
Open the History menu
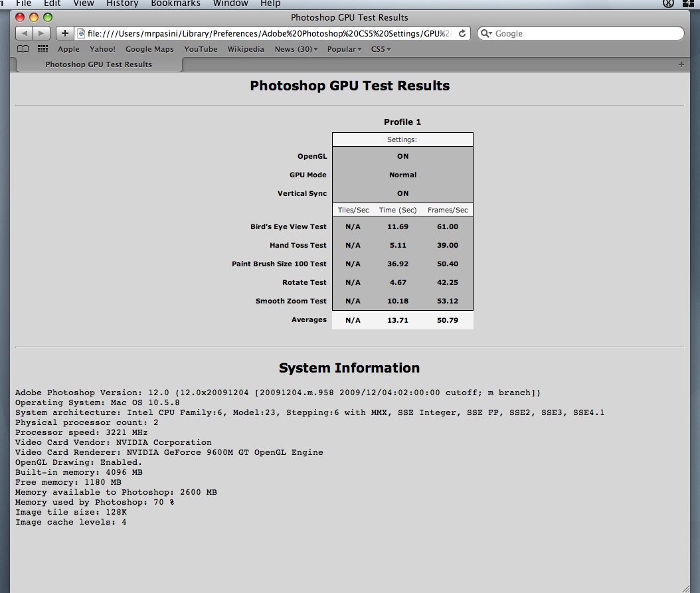pos(122,3)
